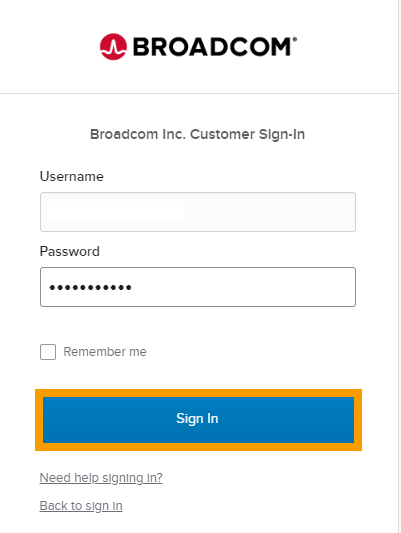The image size is (401, 533).
Task: Submit with the blue Sign In button
Action: [198, 420]
